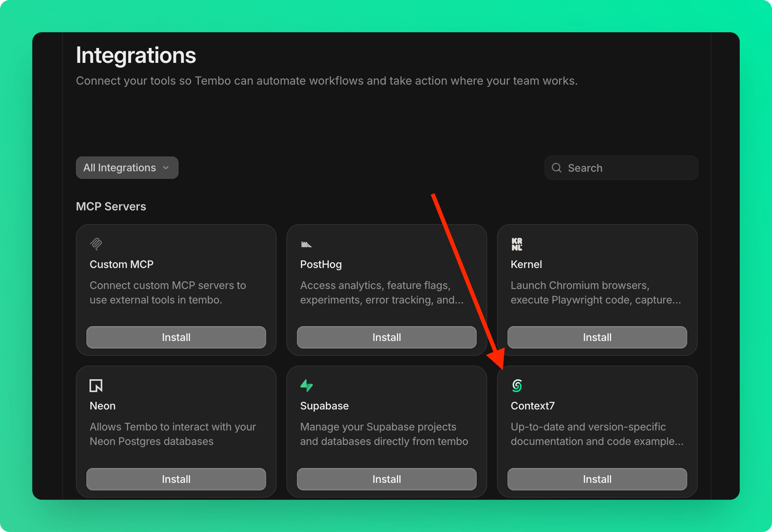
Task: Open the All Integrations filter dropdown
Action: pyautogui.click(x=127, y=168)
